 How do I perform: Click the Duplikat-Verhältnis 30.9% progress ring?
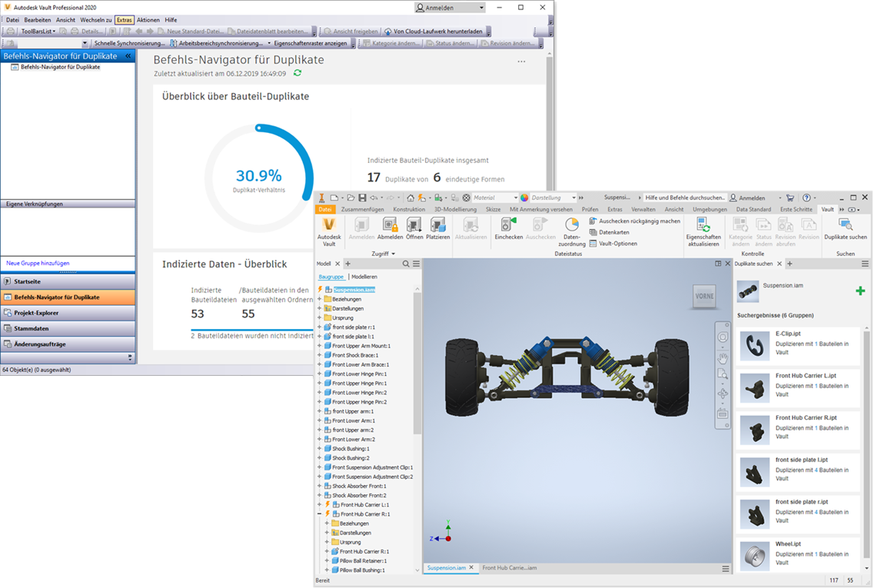point(258,178)
